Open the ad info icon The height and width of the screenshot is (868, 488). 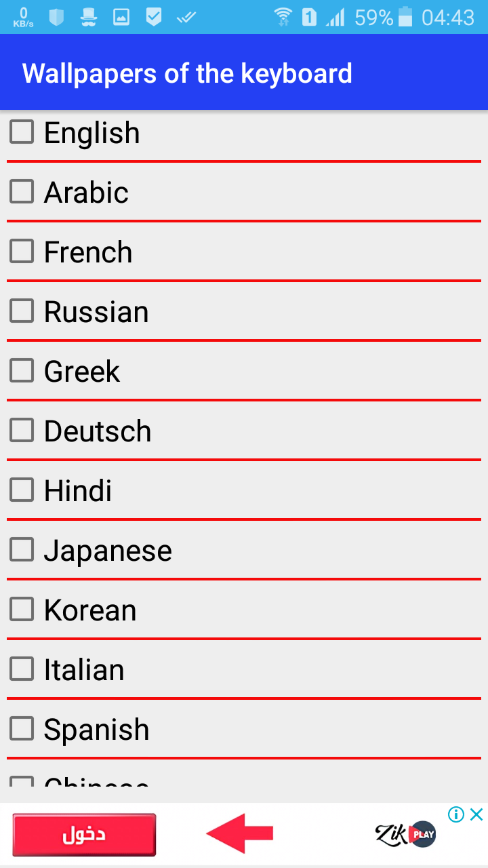[456, 814]
